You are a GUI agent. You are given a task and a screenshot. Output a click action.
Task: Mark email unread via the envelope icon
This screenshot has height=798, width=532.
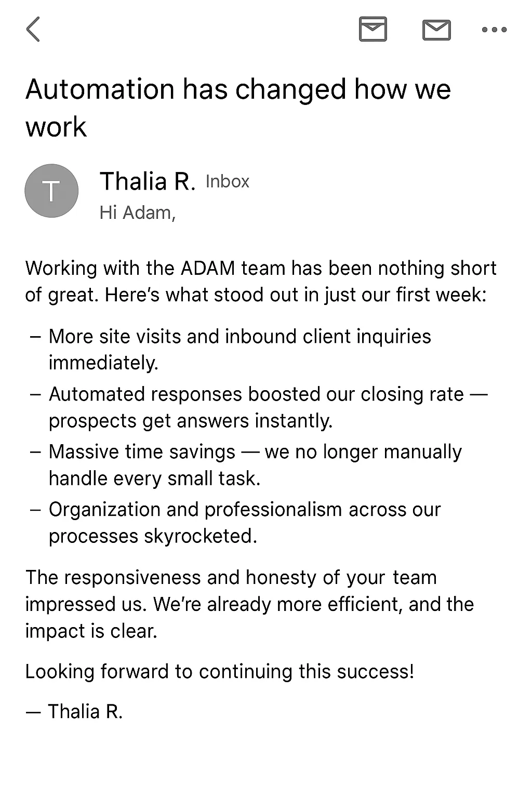pos(436,30)
